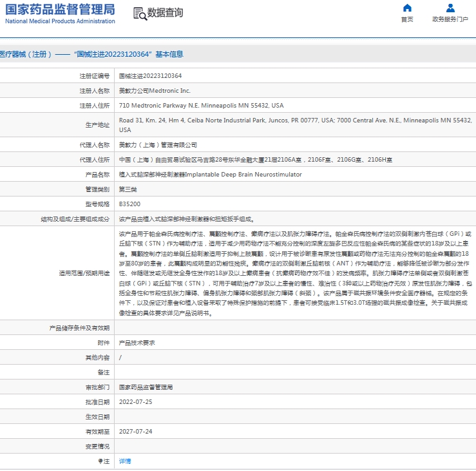Viewport: 476px width, 471px height.
Task: Click the address 710 Medtronic Parkway N.E.
Action: click(x=201, y=106)
